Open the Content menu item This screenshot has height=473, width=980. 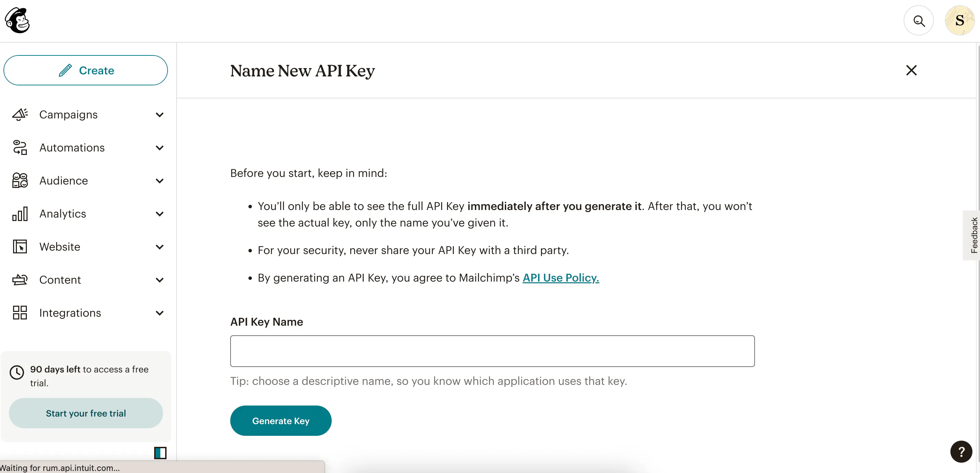pyautogui.click(x=60, y=280)
